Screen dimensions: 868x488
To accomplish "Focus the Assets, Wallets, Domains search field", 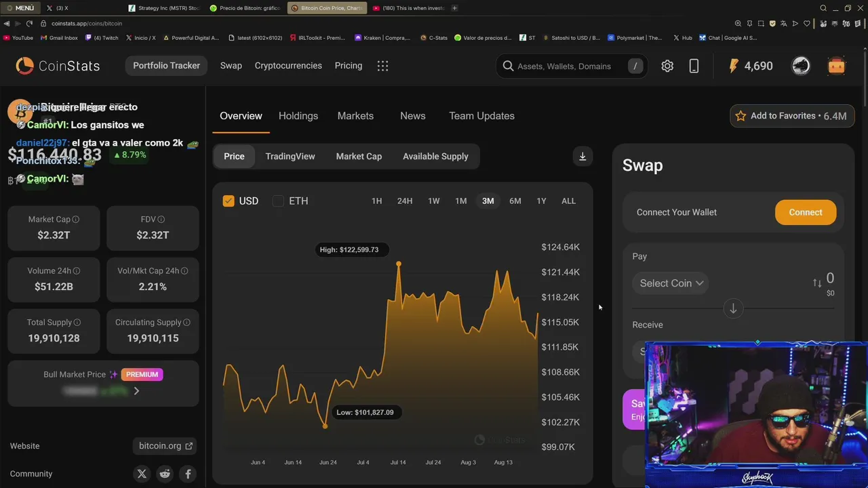I will (x=564, y=66).
